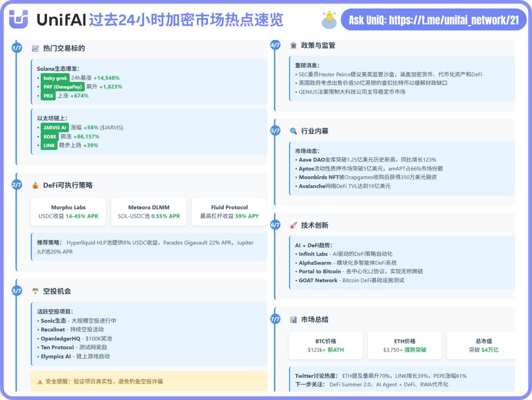Click the UniQ mascot icon
The width and height of the screenshot is (532, 400).
click(x=329, y=20)
